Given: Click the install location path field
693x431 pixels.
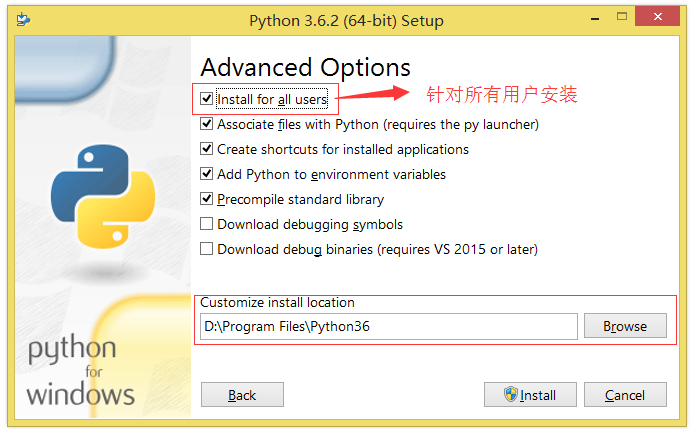Looking at the screenshot, I should tap(388, 326).
